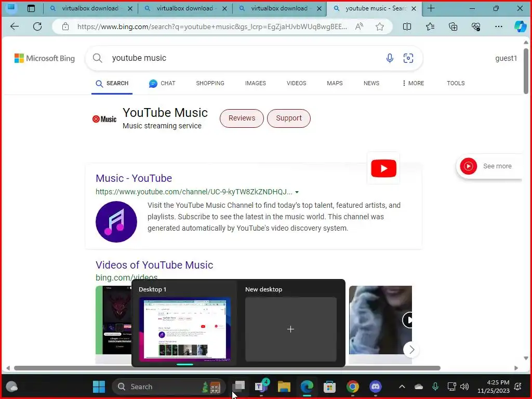Viewport: 532px width, 399px height.
Task: Click Task View icon on taskbar
Action: tap(238, 387)
